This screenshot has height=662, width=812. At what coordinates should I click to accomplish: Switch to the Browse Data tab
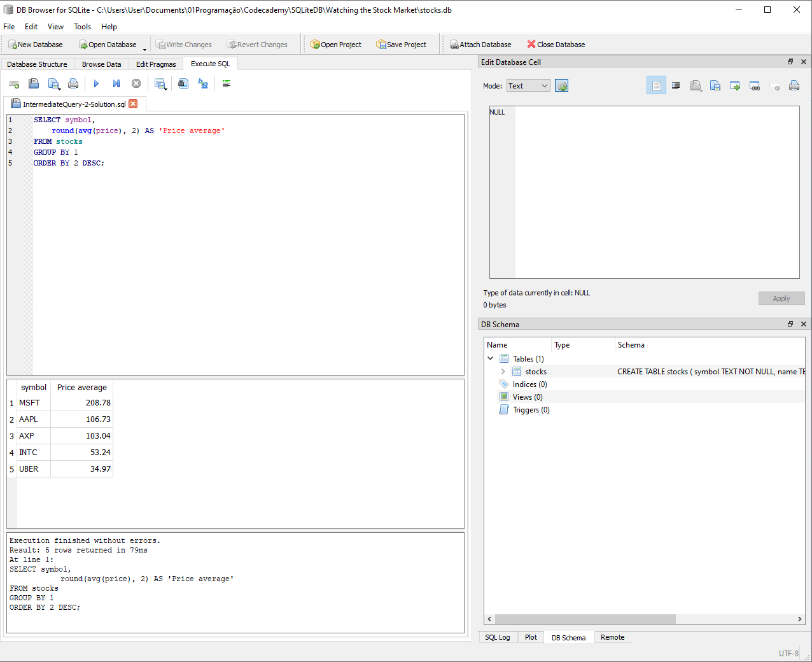tap(101, 64)
